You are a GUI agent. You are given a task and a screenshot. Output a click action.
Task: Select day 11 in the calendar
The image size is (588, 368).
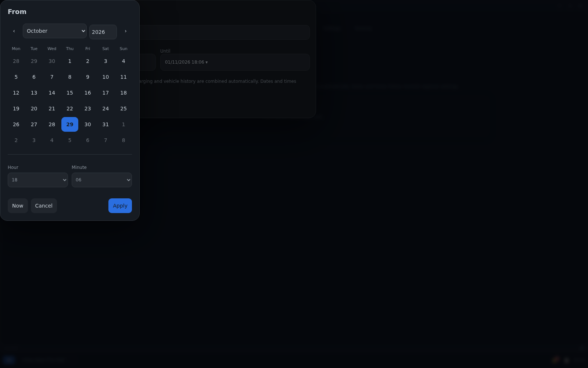pos(123,77)
